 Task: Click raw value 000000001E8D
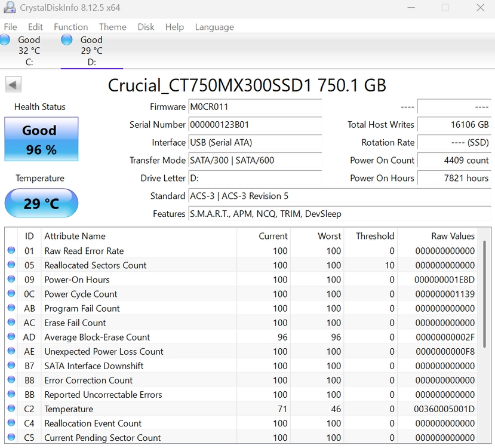click(x=444, y=280)
